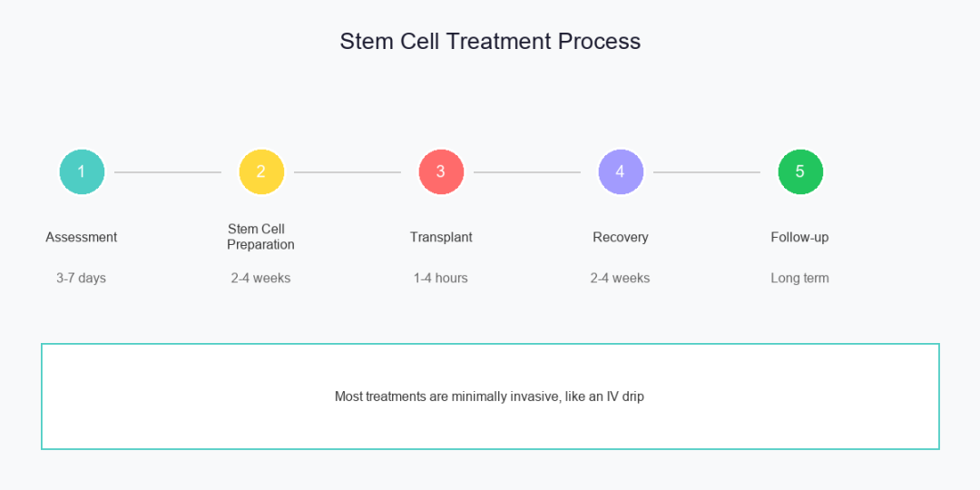
Task: Click the 2-4 weeks text under Preparation
Action: click(260, 278)
